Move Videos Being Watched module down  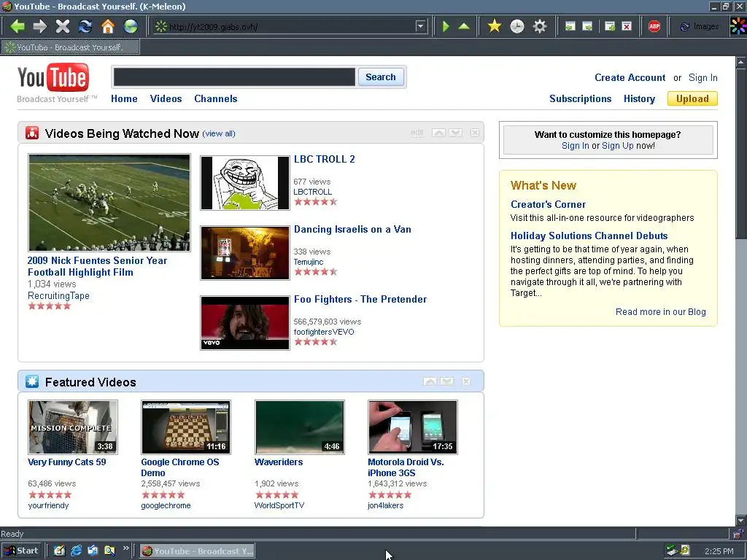click(456, 133)
